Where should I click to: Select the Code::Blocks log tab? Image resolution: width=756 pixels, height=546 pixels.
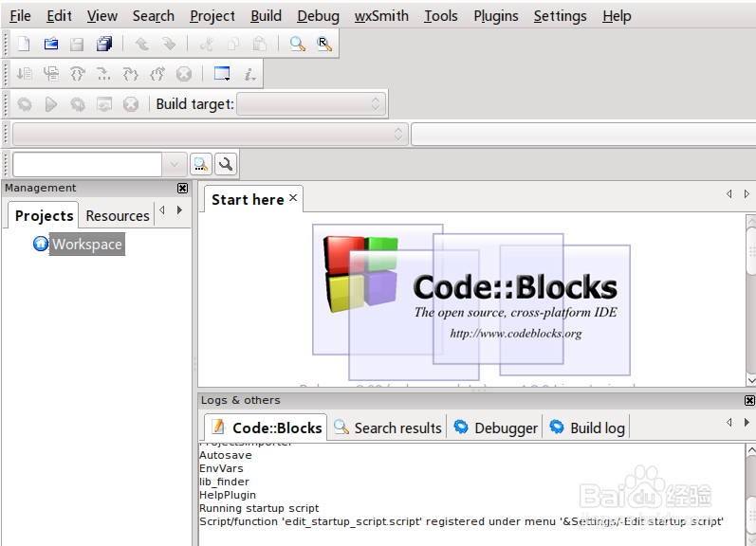pyautogui.click(x=267, y=428)
